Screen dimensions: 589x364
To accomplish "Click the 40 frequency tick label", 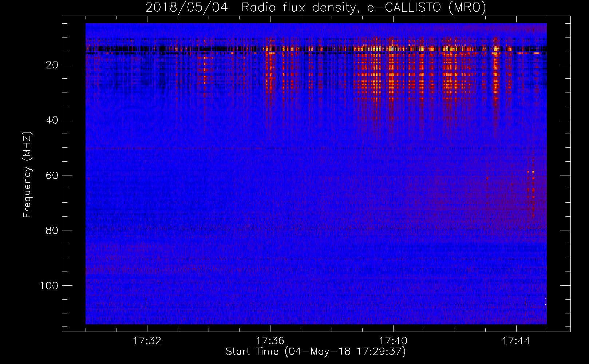I will 52,120.
